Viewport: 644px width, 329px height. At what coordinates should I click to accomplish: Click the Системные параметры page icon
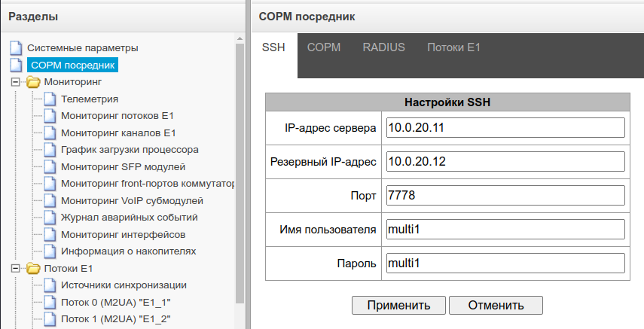(16, 48)
